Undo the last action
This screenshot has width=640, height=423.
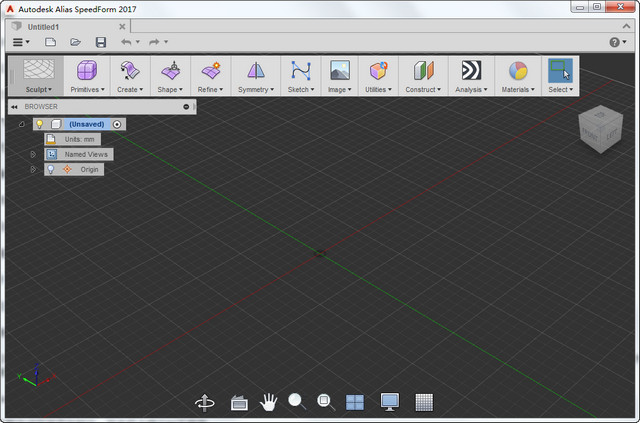126,42
